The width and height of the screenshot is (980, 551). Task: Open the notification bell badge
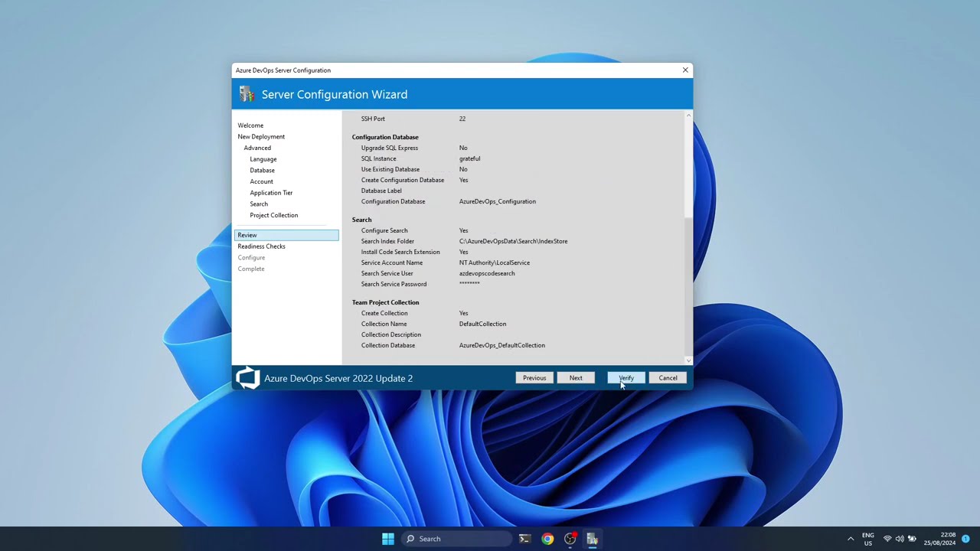click(966, 539)
